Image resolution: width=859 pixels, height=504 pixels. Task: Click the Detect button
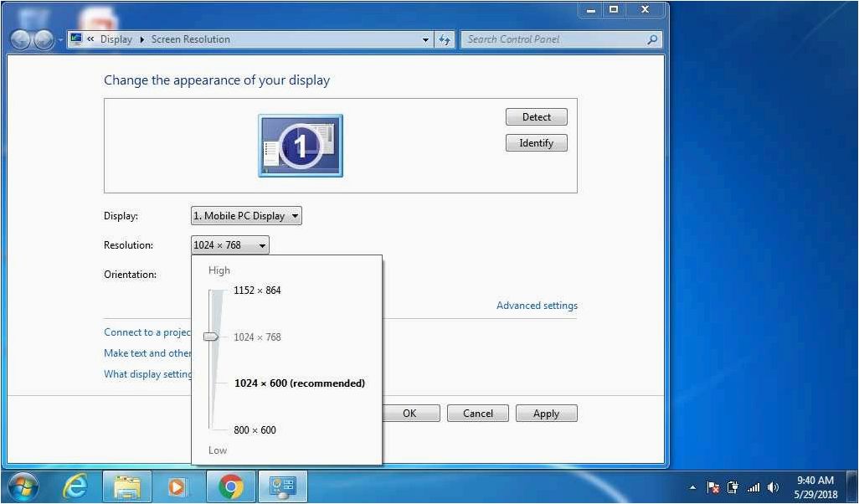537,116
